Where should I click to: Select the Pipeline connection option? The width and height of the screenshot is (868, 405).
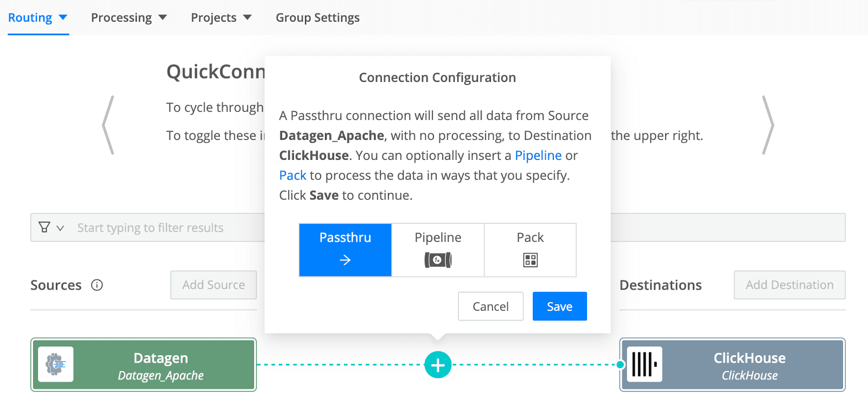(438, 250)
